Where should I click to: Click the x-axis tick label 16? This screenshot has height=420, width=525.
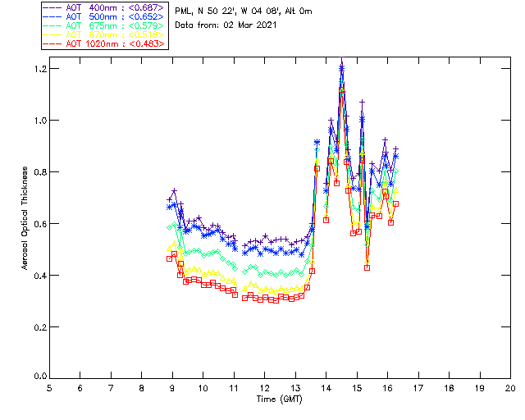(x=388, y=389)
